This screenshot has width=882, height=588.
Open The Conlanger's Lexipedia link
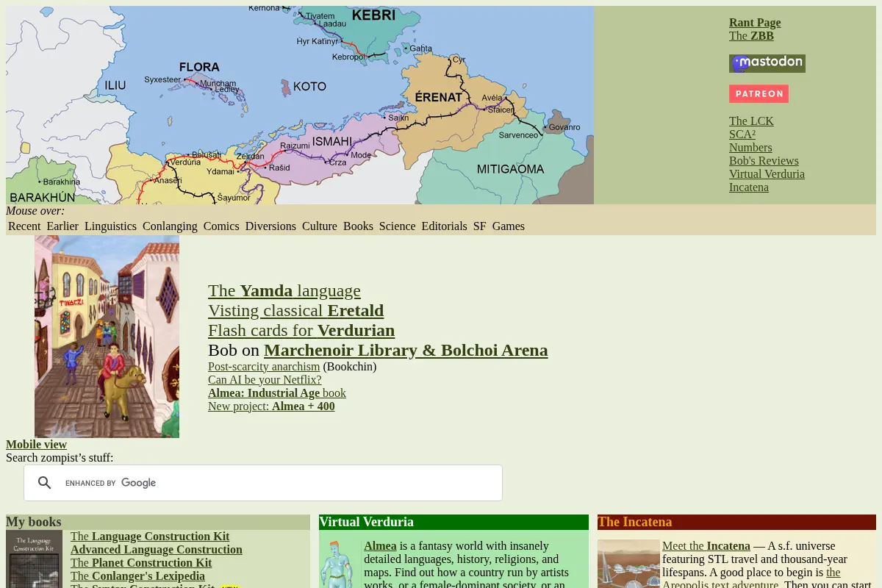coord(137,576)
